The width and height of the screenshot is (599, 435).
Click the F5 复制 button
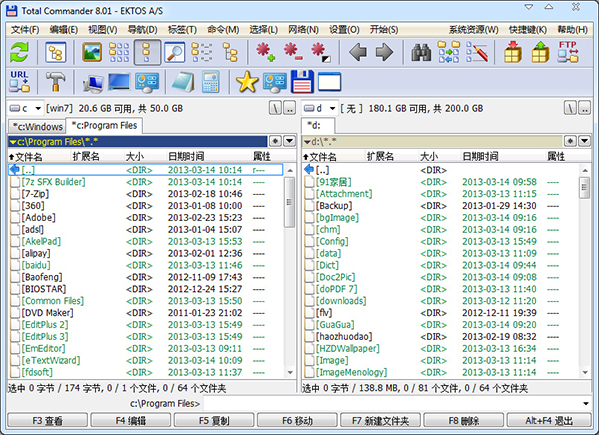coord(214,420)
